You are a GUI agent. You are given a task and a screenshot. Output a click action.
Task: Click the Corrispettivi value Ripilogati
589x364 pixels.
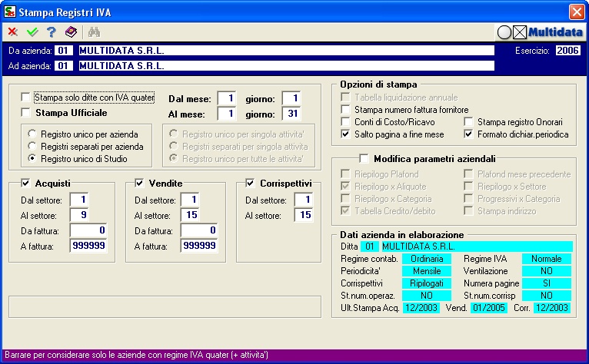click(426, 283)
